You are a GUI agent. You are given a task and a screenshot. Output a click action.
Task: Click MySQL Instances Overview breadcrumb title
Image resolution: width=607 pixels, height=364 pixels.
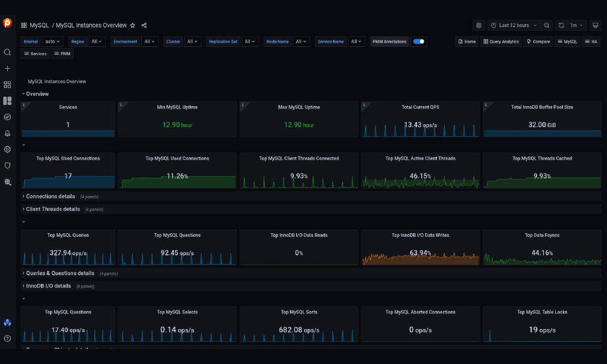[91, 25]
